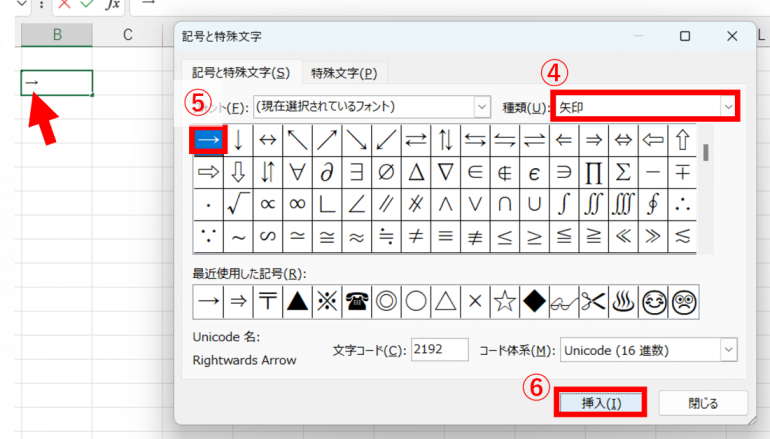The width and height of the screenshot is (770, 439).
Task: Select the square root √ symbol
Action: click(238, 204)
